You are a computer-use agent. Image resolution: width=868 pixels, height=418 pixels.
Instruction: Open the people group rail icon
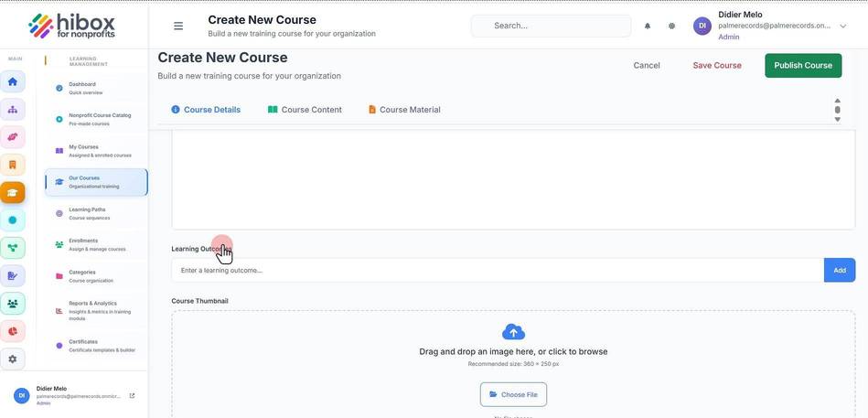click(12, 304)
